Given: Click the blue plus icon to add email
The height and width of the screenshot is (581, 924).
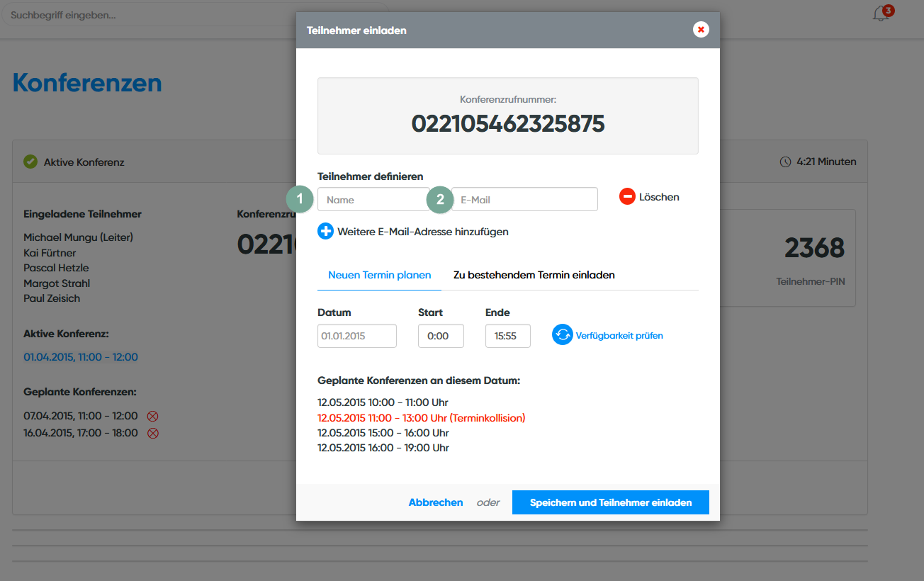Looking at the screenshot, I should pyautogui.click(x=325, y=231).
